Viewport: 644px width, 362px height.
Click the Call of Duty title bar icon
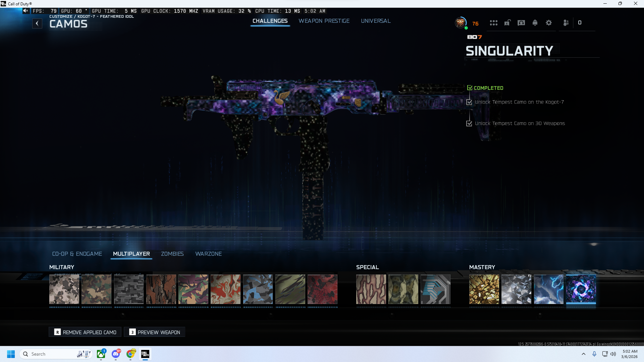(3, 4)
